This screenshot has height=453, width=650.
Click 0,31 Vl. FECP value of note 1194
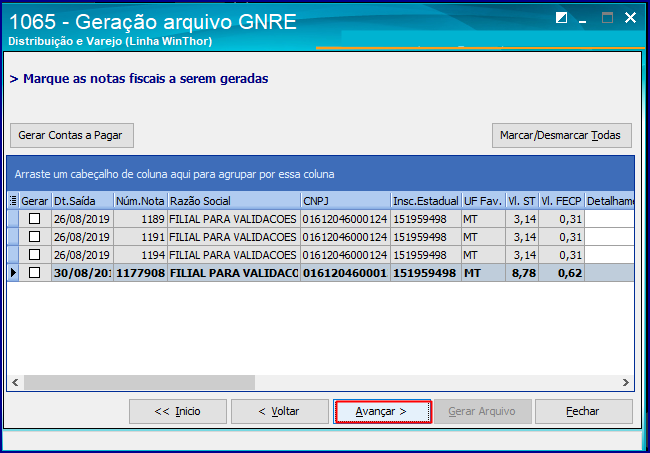[x=561, y=255]
